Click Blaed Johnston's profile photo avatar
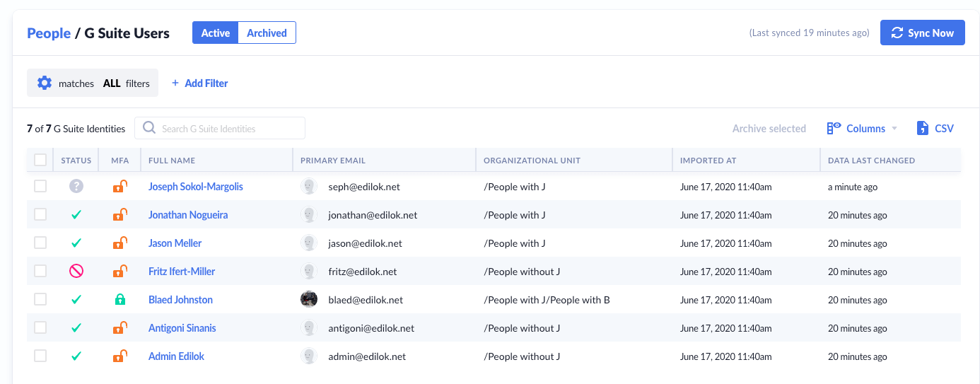 [309, 300]
